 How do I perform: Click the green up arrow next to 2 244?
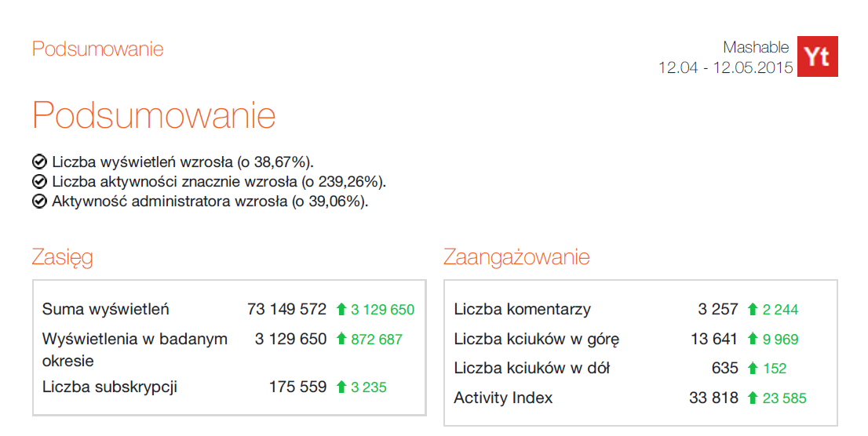click(753, 309)
